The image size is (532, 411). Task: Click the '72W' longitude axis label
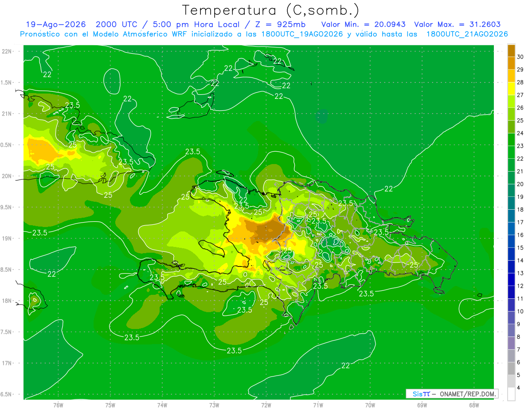[x=266, y=405]
